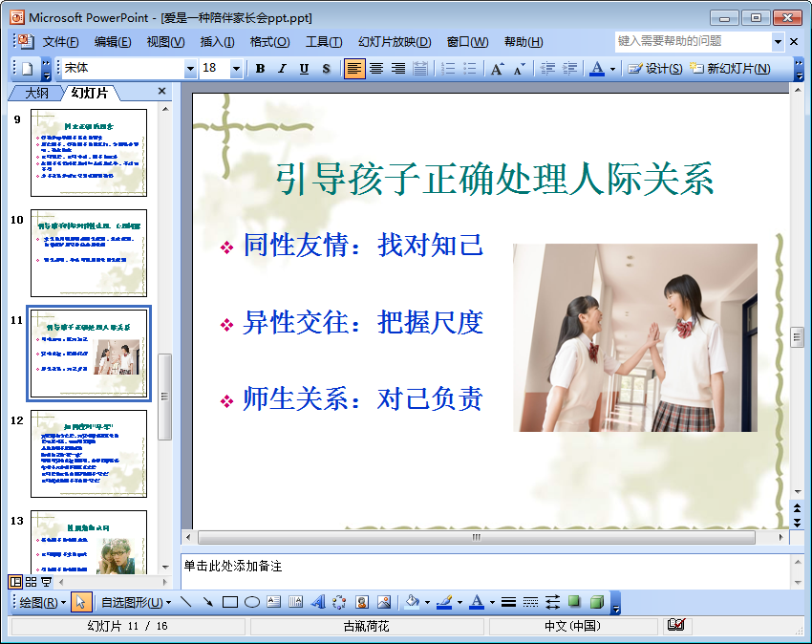Open the 绘图(R) drawing menu
Image resolution: width=812 pixels, height=644 pixels.
42,602
